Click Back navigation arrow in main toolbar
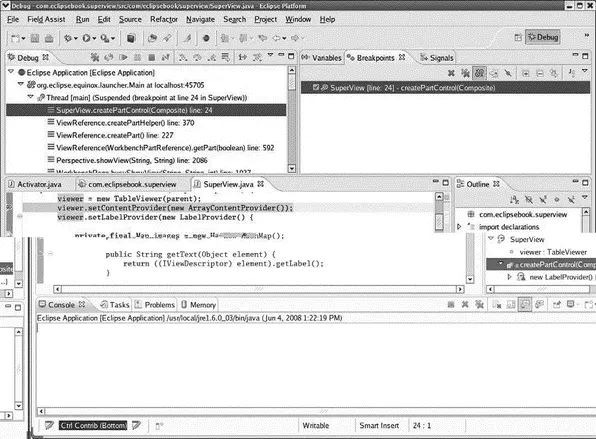Viewport: 596px width, 439px height. coord(276,38)
